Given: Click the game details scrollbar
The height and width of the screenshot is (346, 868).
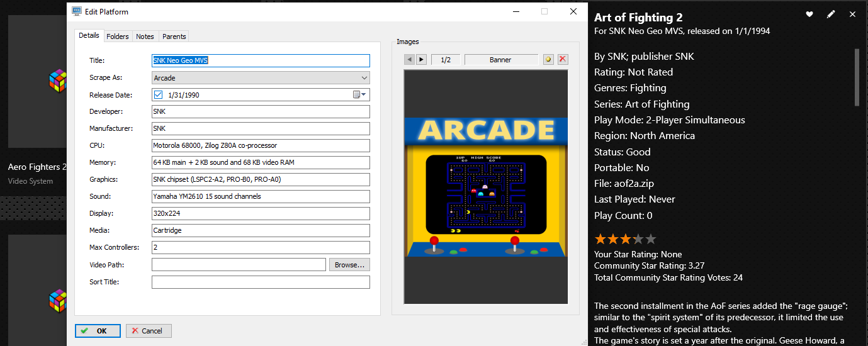Looking at the screenshot, I should pos(857,77).
